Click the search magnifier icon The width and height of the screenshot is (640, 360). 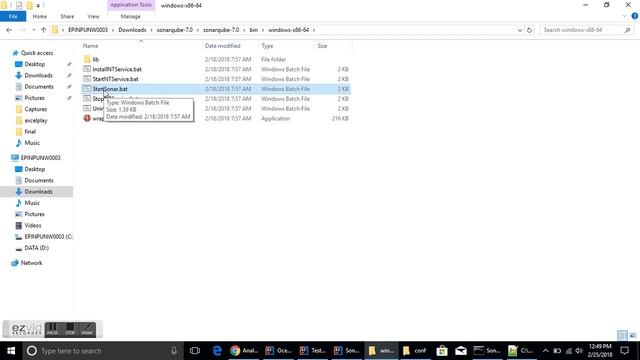[x=627, y=30]
